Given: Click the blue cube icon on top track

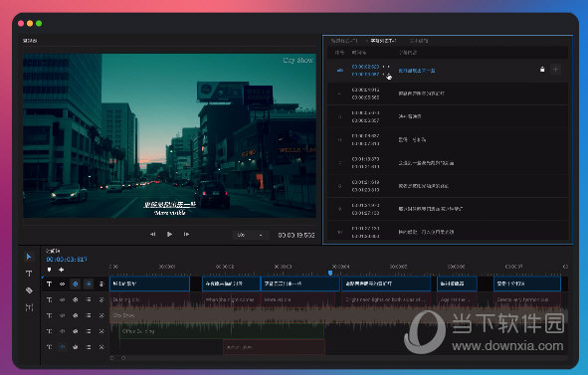Looking at the screenshot, I should 76,283.
